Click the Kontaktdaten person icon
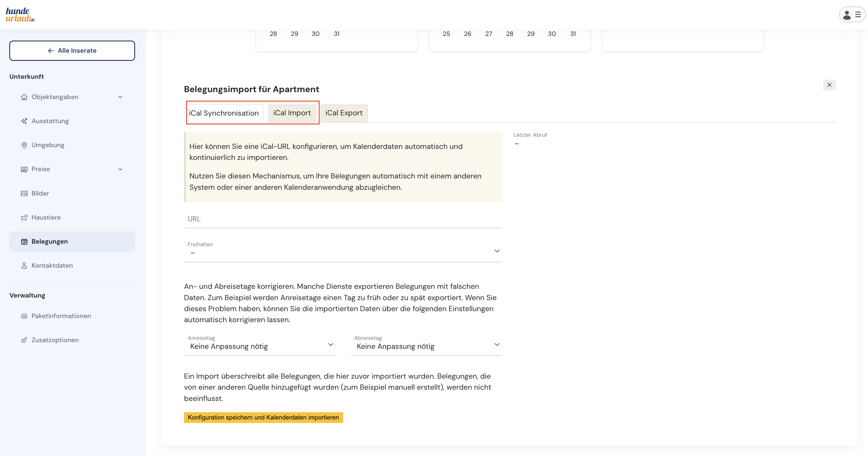Screen dimensions: 868x456 (x=24, y=266)
